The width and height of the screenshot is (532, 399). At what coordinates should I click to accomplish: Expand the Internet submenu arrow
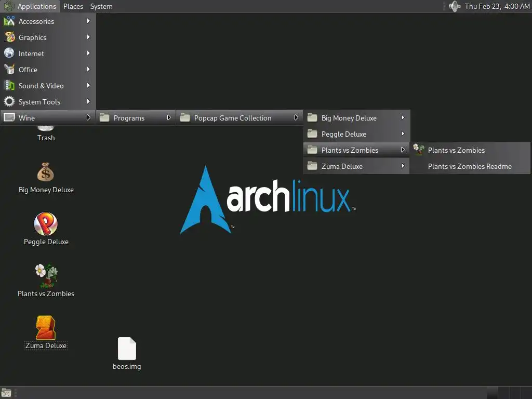tap(88, 54)
